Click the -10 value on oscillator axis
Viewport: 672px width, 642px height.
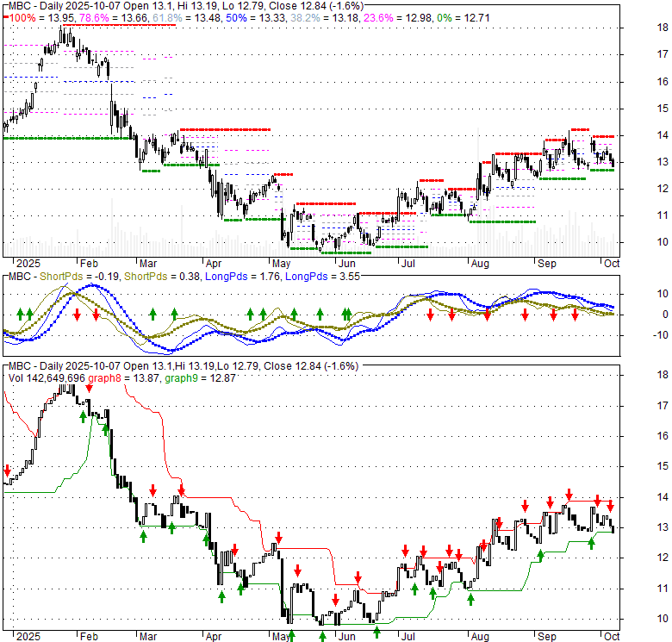pos(661,335)
